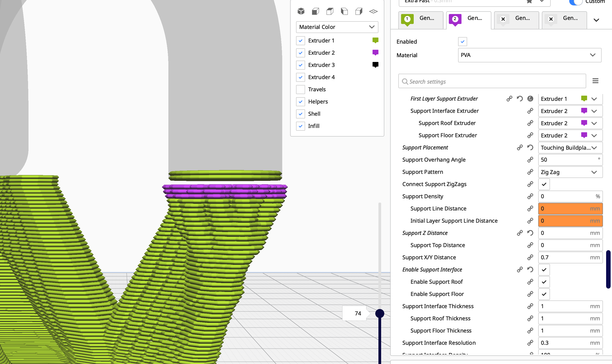Reset Enable Support Interface setting
This screenshot has width=612, height=364.
530,269
